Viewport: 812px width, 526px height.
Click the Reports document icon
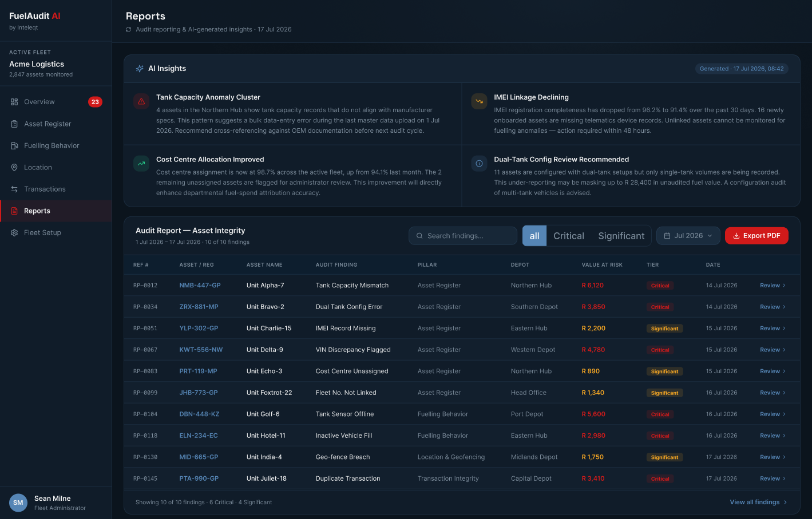pos(14,211)
